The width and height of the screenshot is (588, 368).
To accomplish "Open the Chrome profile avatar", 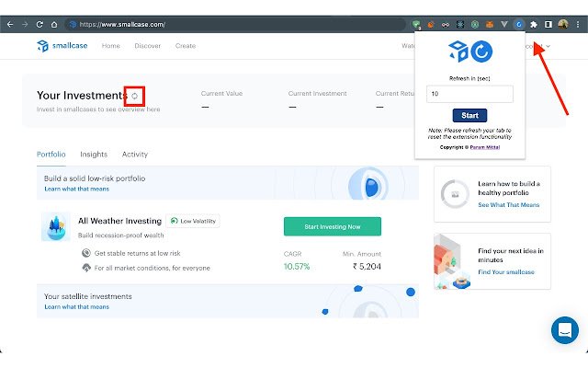I will pyautogui.click(x=563, y=25).
